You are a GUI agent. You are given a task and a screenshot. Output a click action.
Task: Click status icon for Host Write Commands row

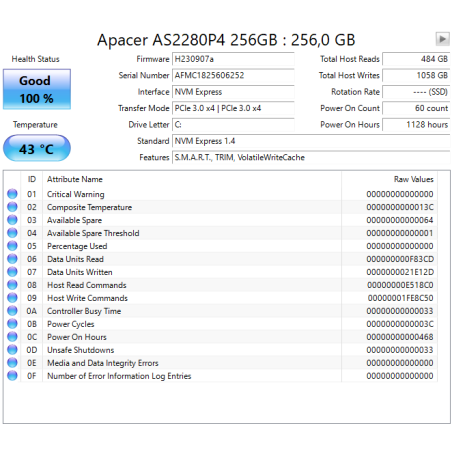pyautogui.click(x=12, y=298)
